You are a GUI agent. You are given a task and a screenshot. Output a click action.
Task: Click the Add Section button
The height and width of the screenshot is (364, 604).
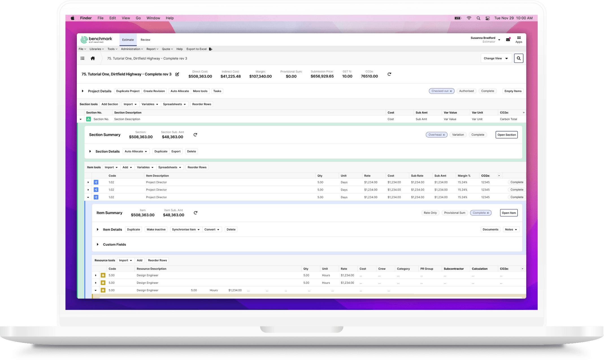click(x=110, y=104)
